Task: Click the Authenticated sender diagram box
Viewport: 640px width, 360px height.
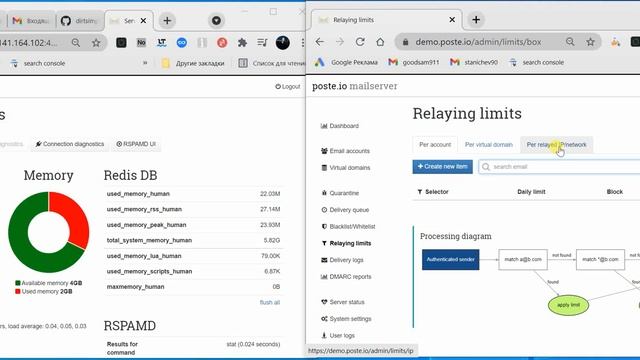Action: pyautogui.click(x=451, y=260)
